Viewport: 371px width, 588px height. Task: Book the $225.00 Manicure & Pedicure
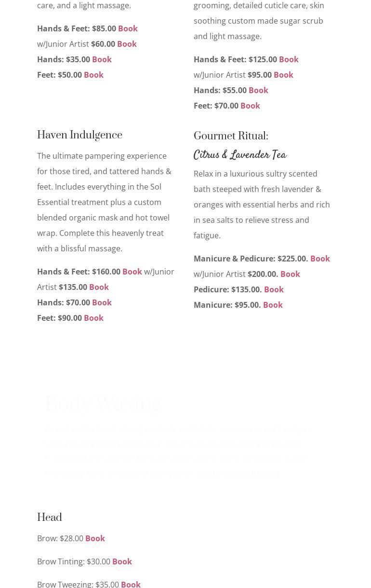320,259
